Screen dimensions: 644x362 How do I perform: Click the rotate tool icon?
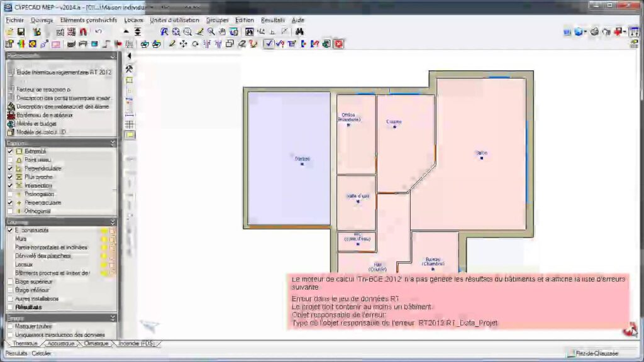click(x=195, y=44)
